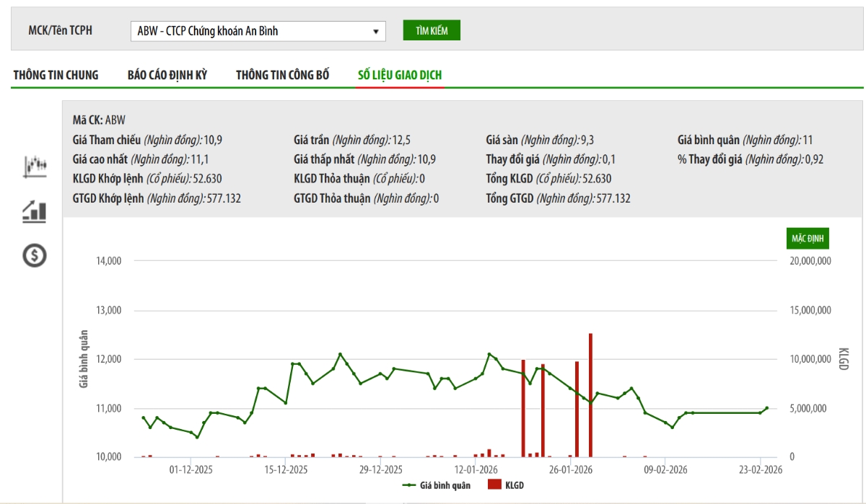
Task: Click the second tall red volume bar
Action: point(543,410)
